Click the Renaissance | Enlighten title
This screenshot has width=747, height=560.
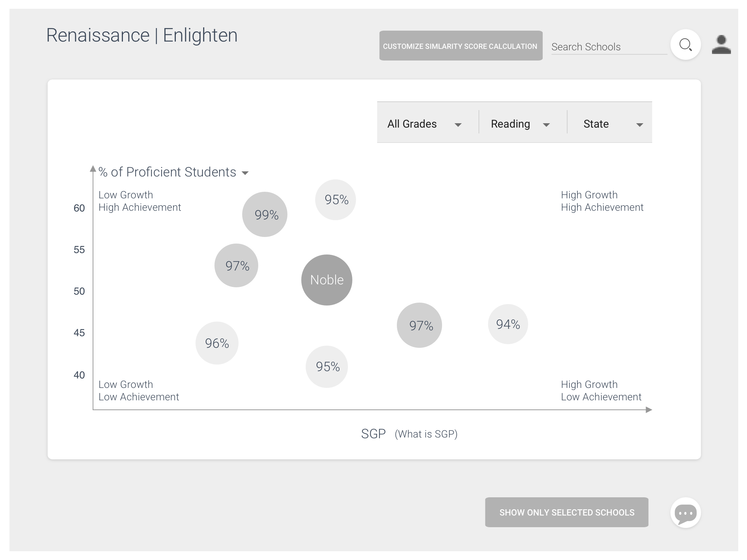142,35
